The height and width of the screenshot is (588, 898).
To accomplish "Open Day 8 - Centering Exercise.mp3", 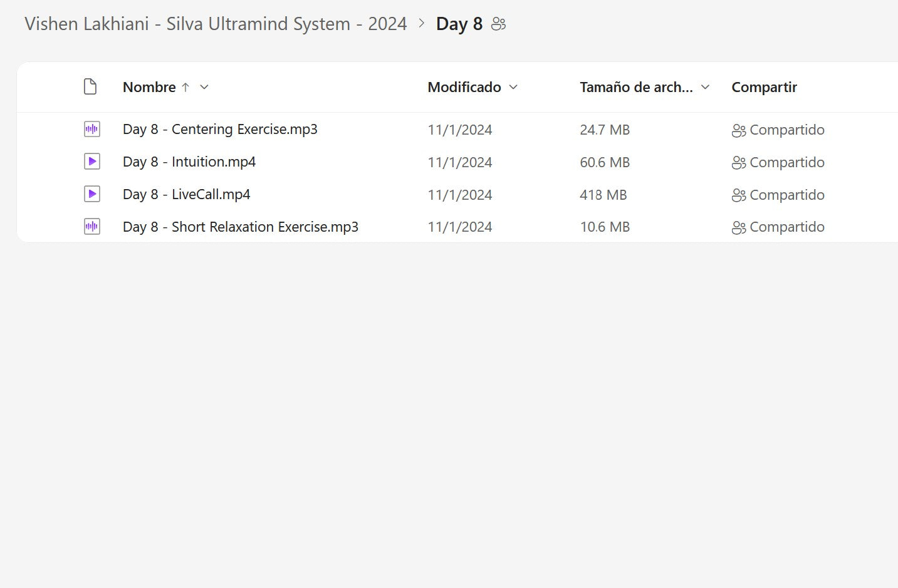I will [220, 130].
